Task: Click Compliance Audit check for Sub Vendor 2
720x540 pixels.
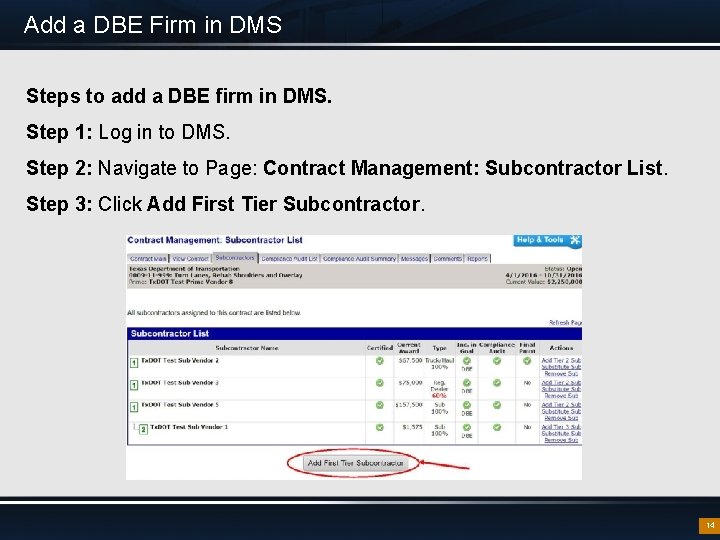Action: point(497,361)
